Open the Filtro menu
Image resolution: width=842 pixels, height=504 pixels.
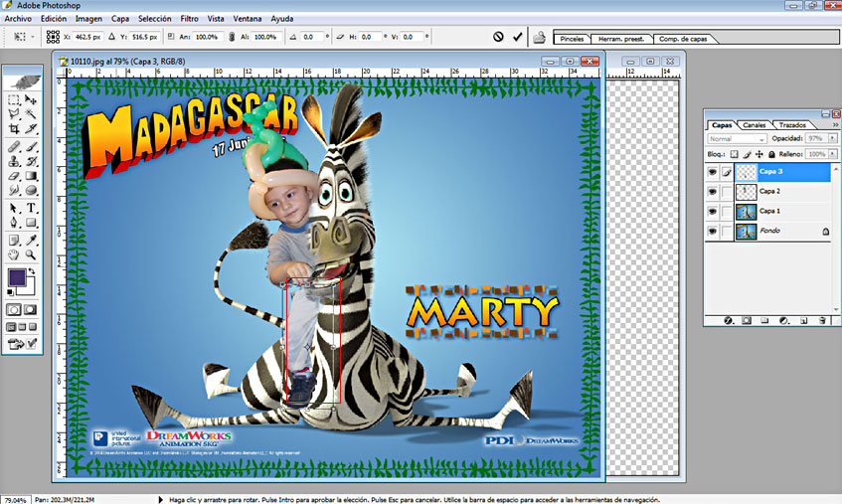click(x=189, y=19)
